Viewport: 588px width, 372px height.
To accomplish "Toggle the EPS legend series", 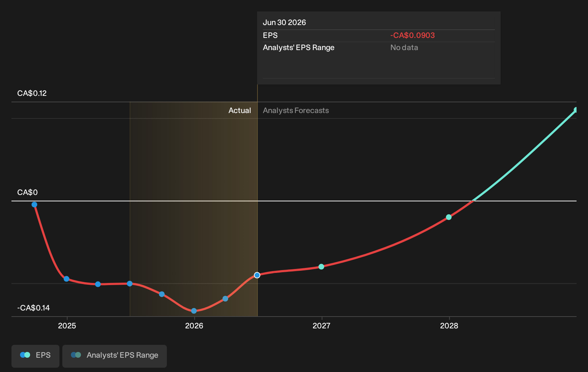I will tap(35, 356).
